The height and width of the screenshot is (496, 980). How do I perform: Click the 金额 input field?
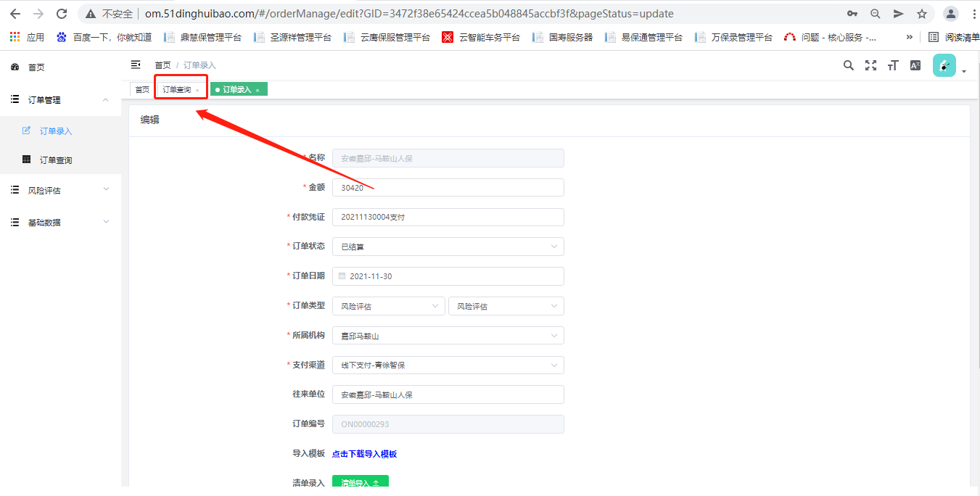tap(448, 187)
